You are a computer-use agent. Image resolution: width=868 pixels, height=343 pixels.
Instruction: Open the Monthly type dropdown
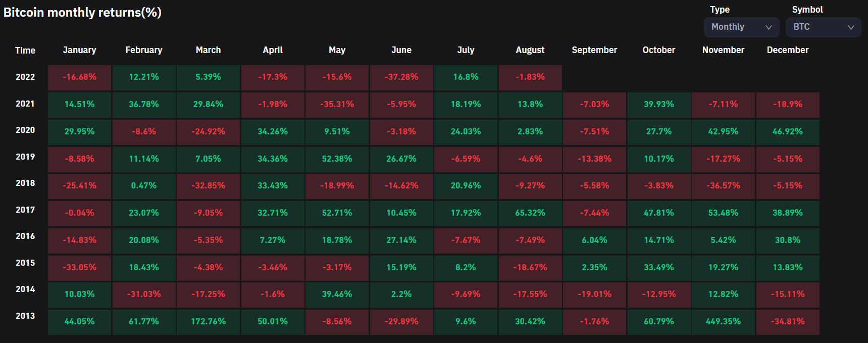pos(741,27)
